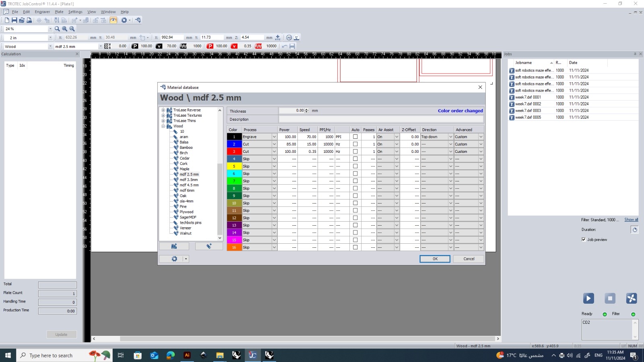This screenshot has height=362, width=644.
Task: Expand the TroLase Reverse tree node
Action: pos(163,110)
